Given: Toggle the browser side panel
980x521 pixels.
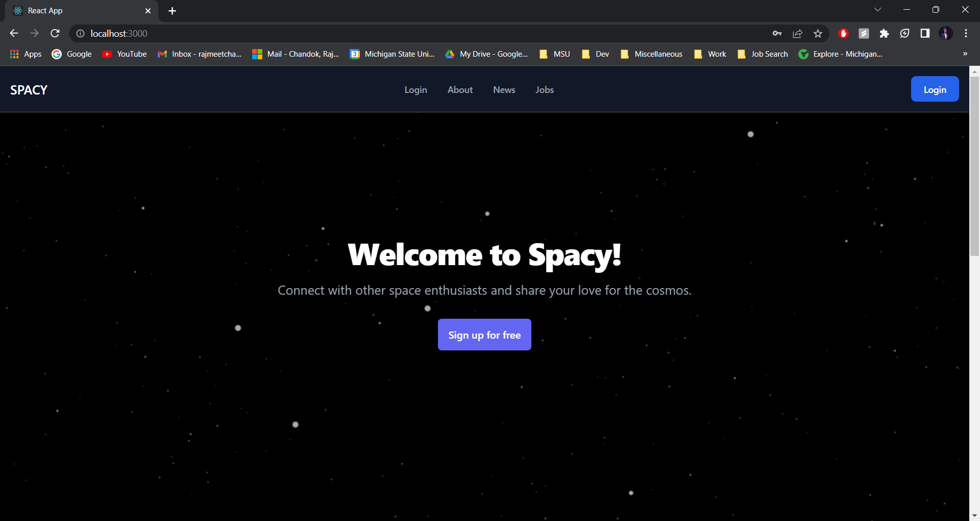Looking at the screenshot, I should point(925,33).
